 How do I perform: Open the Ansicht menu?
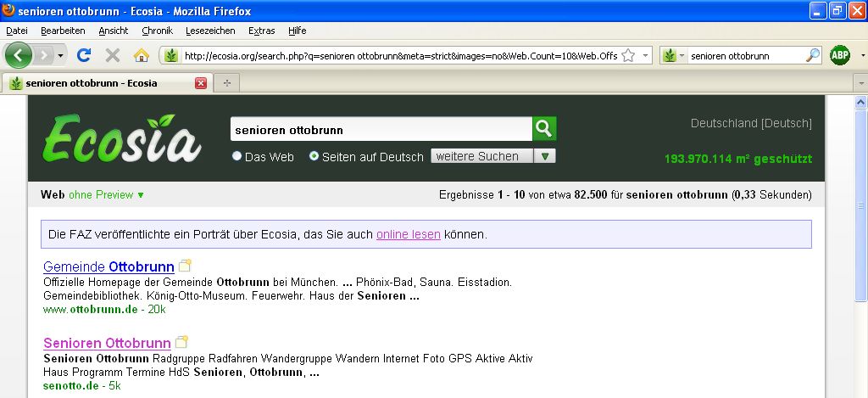coord(114,31)
